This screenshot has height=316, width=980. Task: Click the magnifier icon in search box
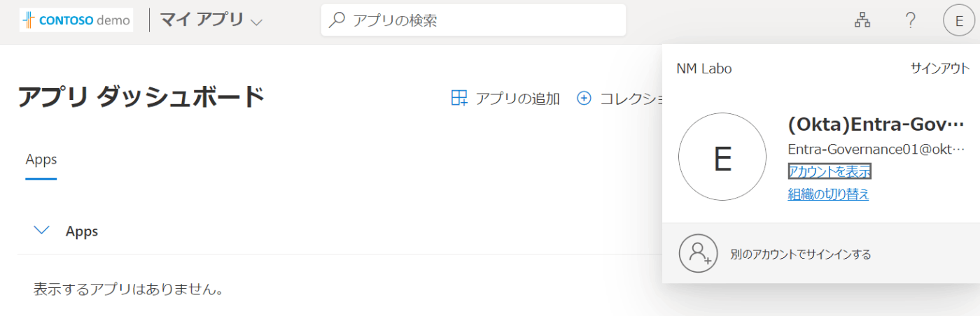tap(337, 21)
